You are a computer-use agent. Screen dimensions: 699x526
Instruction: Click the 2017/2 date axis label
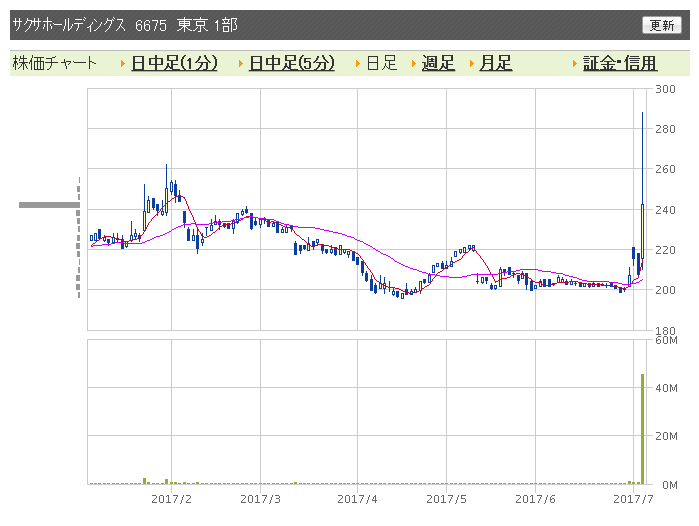171,499
